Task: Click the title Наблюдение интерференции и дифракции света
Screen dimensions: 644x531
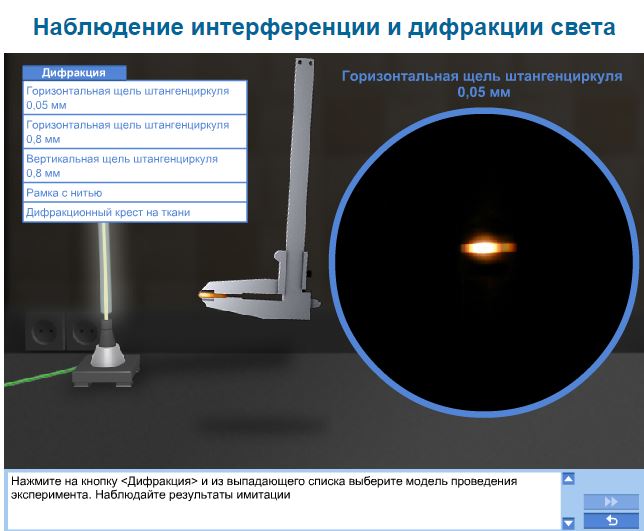Action: click(324, 27)
